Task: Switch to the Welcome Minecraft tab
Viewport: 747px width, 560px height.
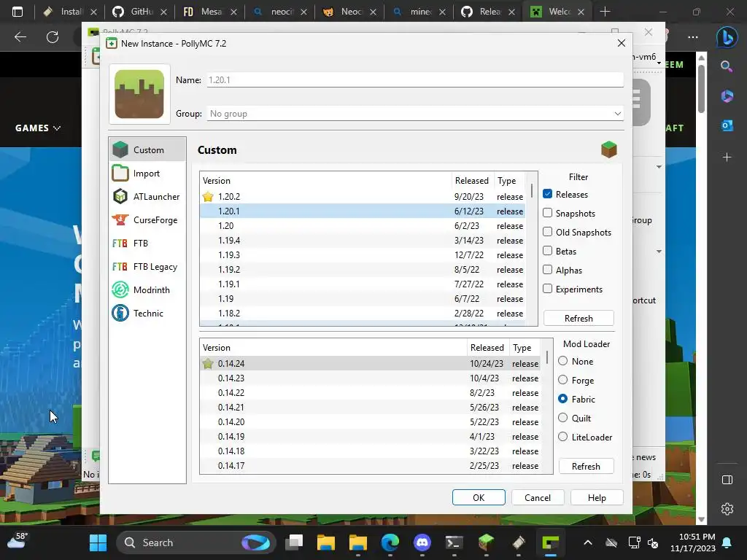Action: point(557,12)
